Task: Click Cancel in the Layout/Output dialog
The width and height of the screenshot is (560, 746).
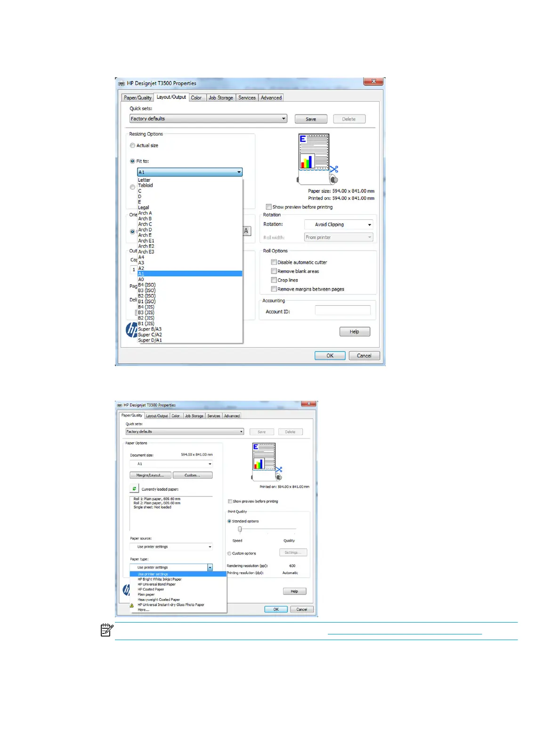Action: click(x=364, y=356)
